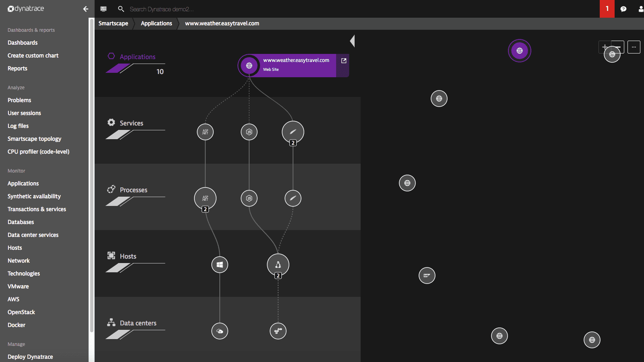644x362 pixels.
Task: Click the ASP.NET service node
Action: pyautogui.click(x=205, y=132)
